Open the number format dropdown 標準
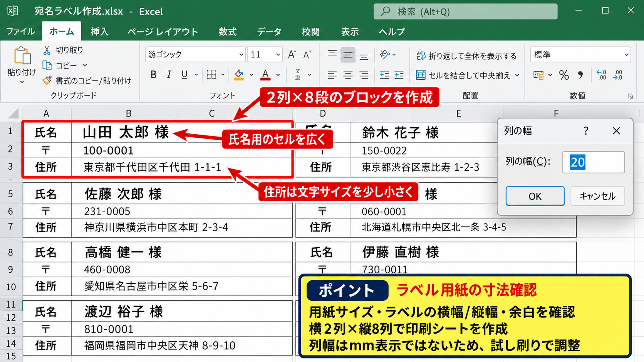Screen dimensions: 644x362 tap(626, 55)
